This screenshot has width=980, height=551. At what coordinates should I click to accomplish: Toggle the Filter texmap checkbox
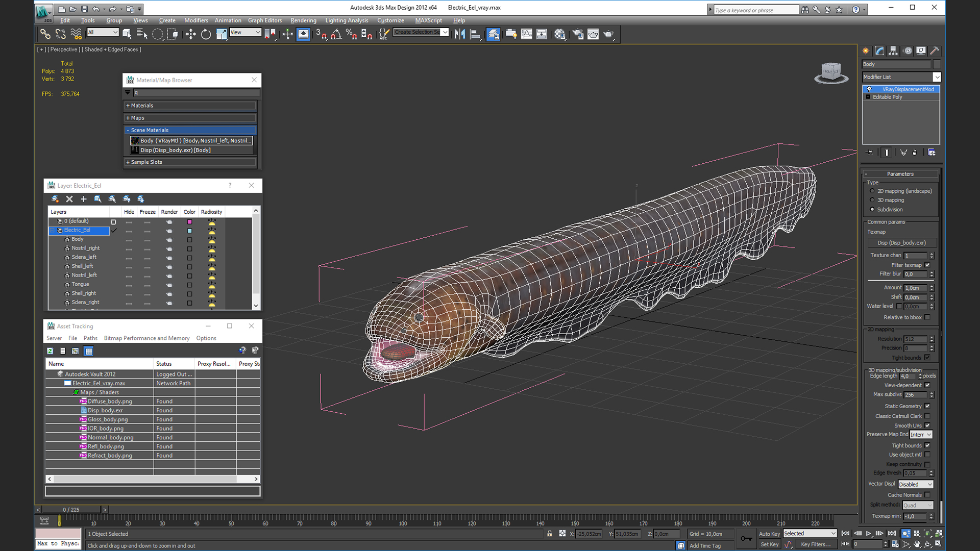(x=927, y=265)
